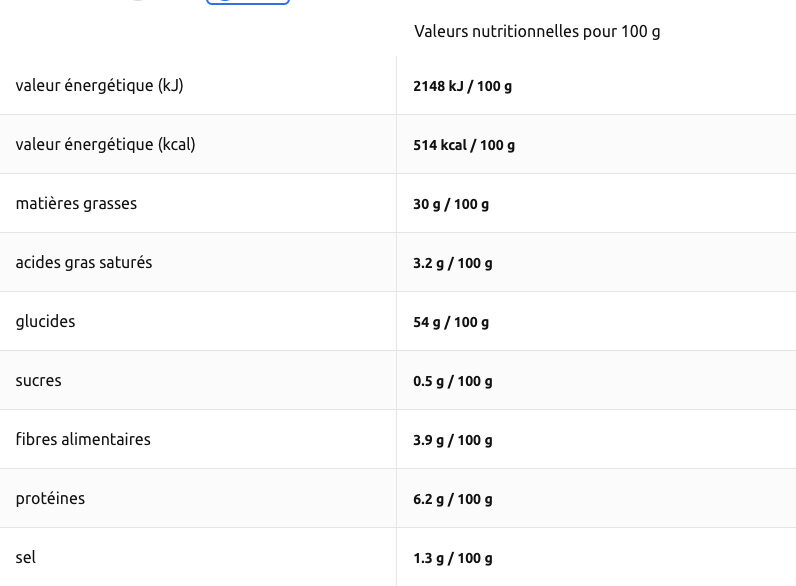Click the '3.9 g / 100 g' fiber value
796x586 pixels.
coord(453,441)
